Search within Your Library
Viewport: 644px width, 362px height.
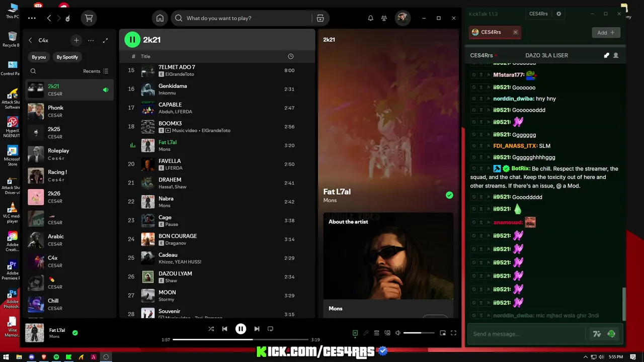click(x=33, y=71)
